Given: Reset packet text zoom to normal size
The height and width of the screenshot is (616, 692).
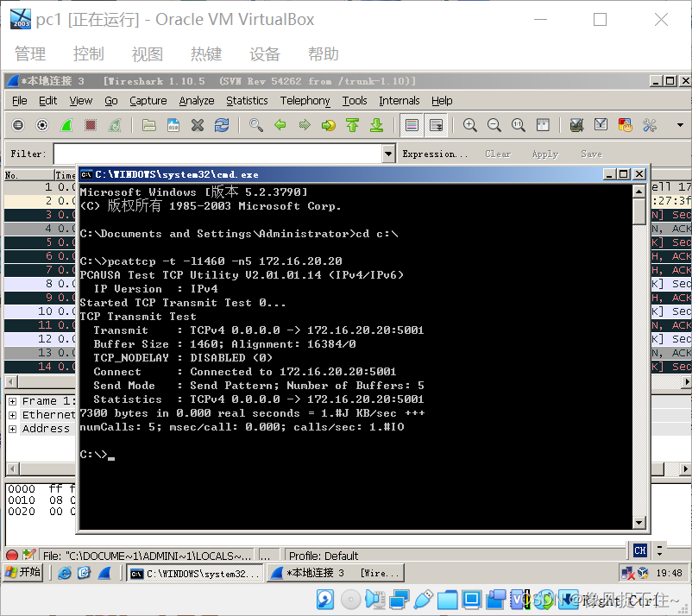Looking at the screenshot, I should point(519,125).
